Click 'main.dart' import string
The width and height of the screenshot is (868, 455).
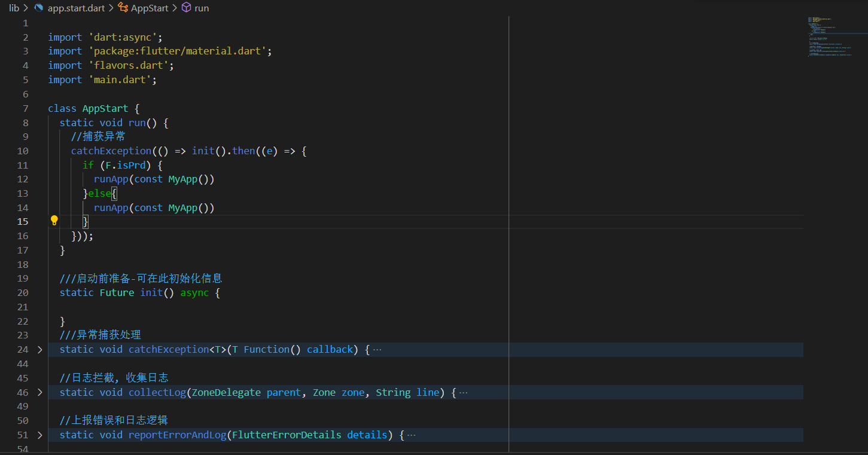coord(120,80)
